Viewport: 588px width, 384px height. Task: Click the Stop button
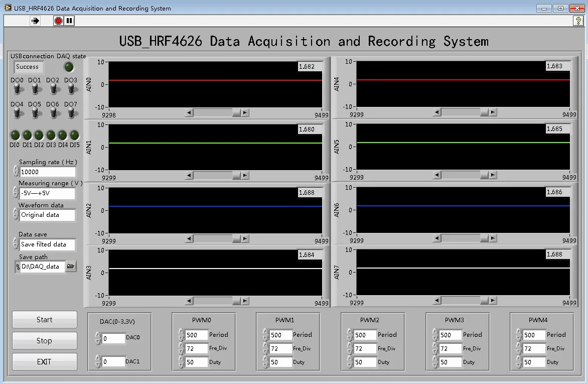[x=45, y=340]
